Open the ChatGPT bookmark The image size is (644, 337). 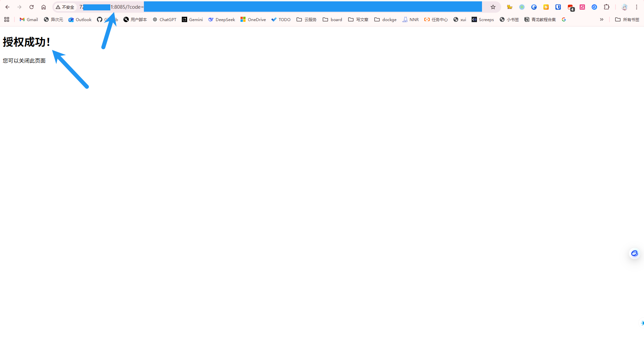[164, 19]
